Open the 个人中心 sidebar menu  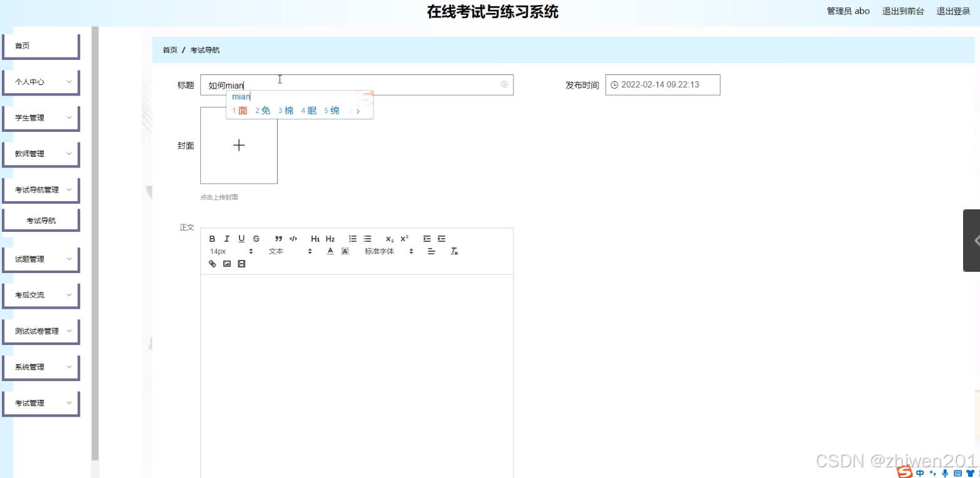(x=41, y=81)
